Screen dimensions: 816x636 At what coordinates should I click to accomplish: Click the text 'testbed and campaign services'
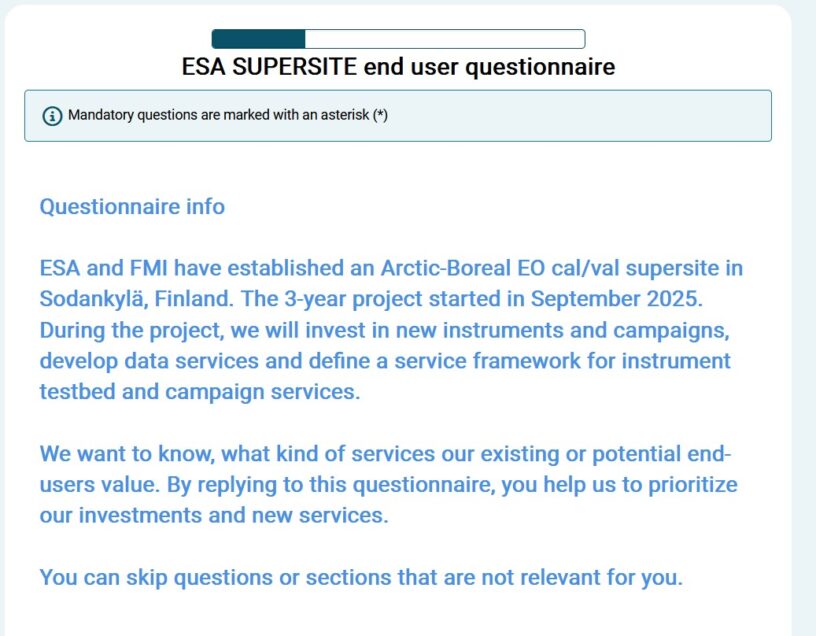pos(197,392)
